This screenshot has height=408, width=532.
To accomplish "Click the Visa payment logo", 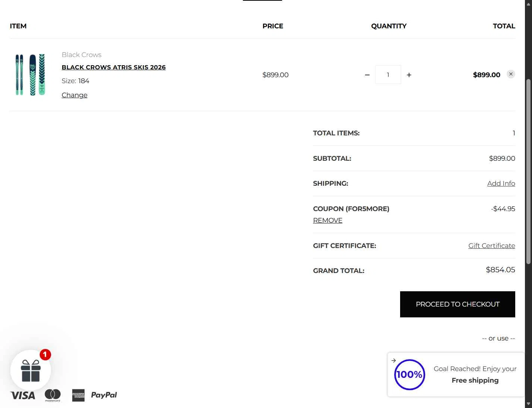I will 23,395.
